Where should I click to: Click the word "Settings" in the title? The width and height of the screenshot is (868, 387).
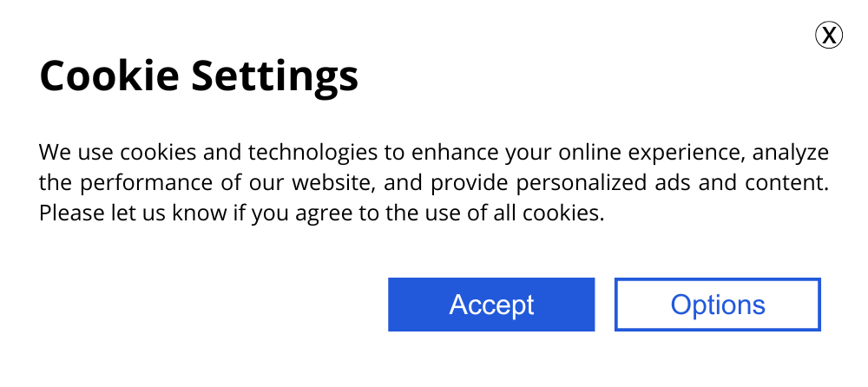click(x=275, y=76)
